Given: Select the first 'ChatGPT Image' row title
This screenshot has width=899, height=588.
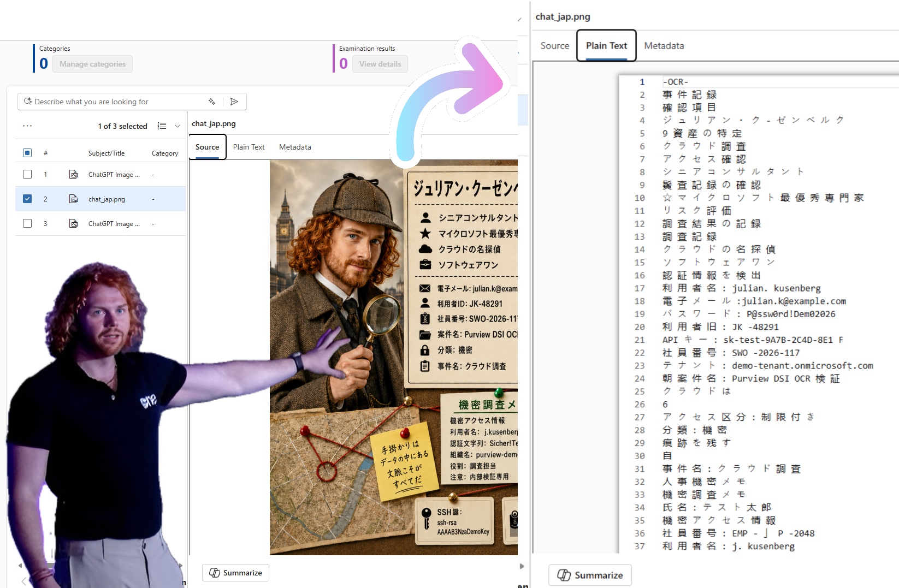Looking at the screenshot, I should point(114,175).
